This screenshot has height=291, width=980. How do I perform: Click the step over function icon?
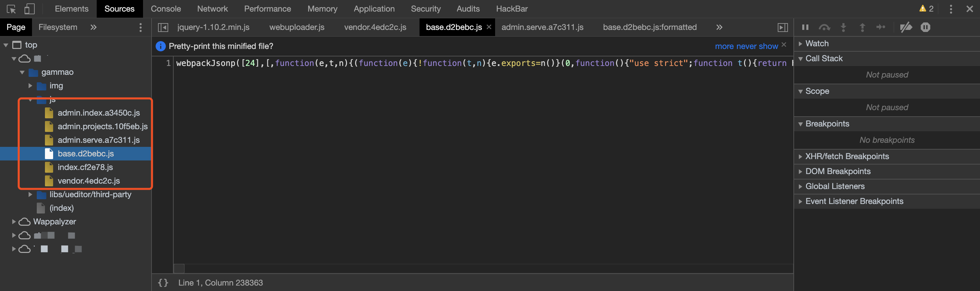[824, 27]
